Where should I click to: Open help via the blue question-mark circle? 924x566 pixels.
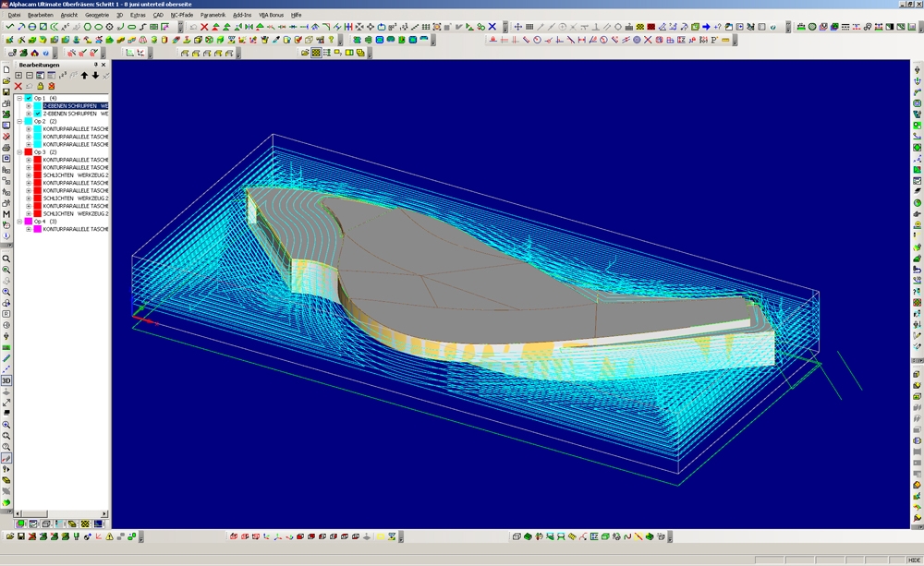click(45, 53)
